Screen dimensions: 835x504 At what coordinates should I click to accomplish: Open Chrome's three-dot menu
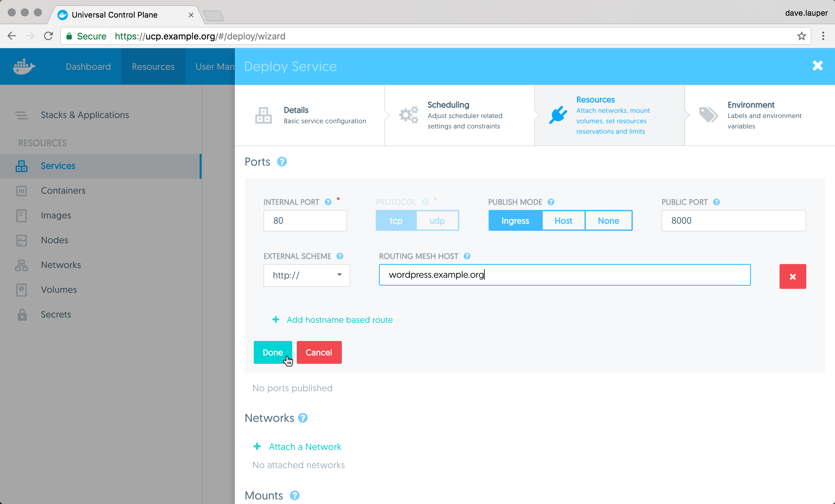click(x=823, y=36)
